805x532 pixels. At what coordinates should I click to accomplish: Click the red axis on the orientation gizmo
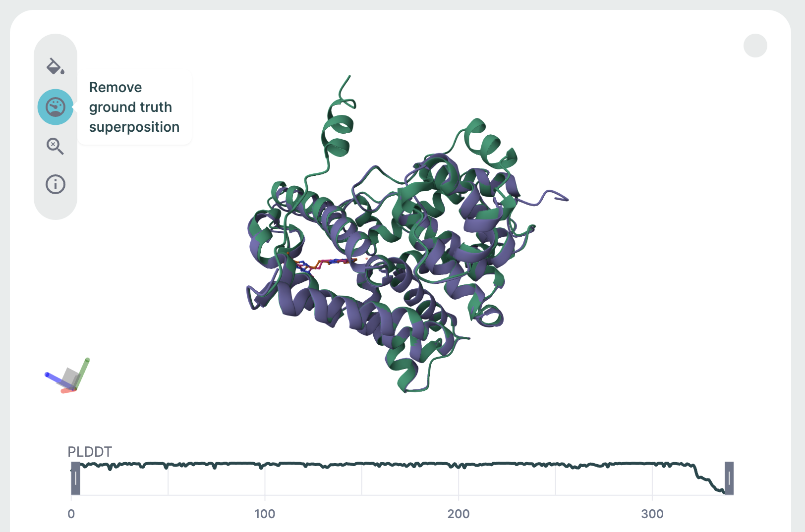pos(66,391)
